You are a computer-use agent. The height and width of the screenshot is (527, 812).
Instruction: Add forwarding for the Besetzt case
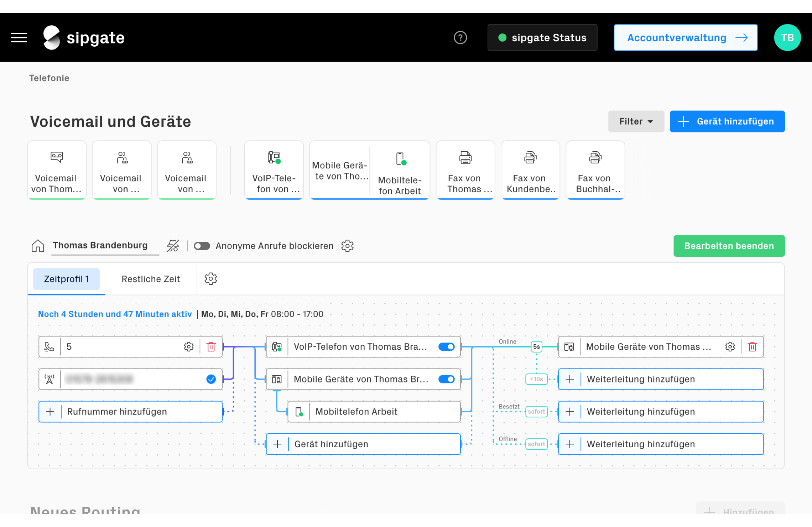[x=661, y=411]
